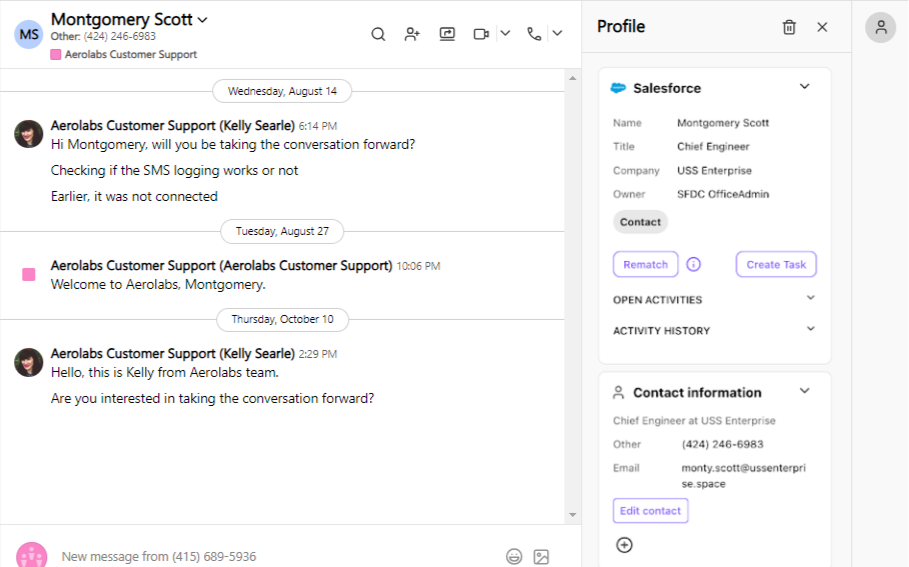
Task: Place a phone call to Montgomery Scott
Action: point(534,34)
